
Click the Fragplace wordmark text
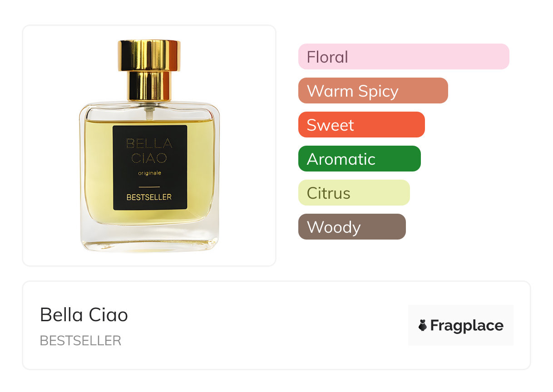(467, 326)
